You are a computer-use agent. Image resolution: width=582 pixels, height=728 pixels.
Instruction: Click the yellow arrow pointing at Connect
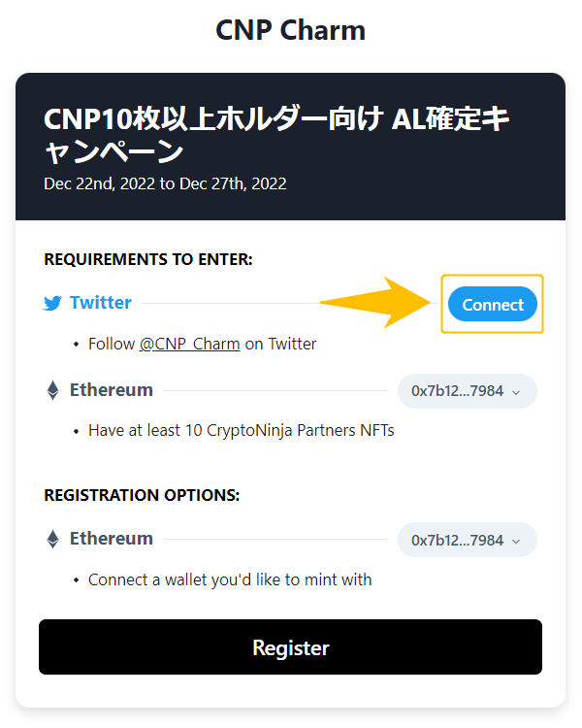point(376,303)
